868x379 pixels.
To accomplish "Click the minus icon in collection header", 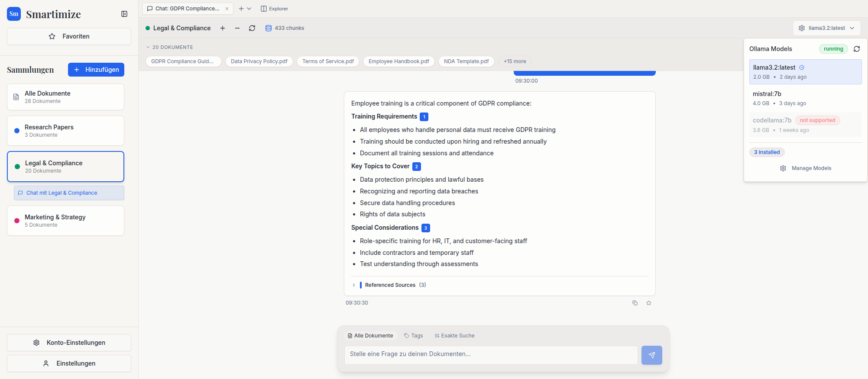I will point(237,28).
